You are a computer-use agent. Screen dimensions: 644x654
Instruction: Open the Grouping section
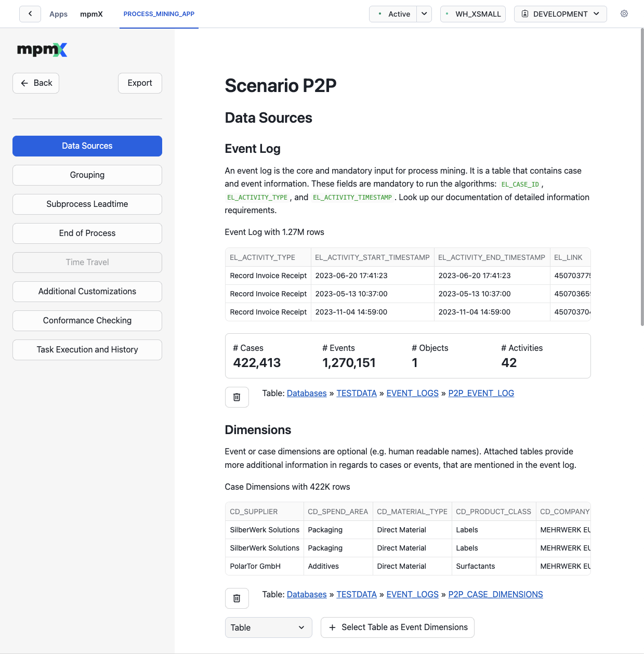[87, 175]
